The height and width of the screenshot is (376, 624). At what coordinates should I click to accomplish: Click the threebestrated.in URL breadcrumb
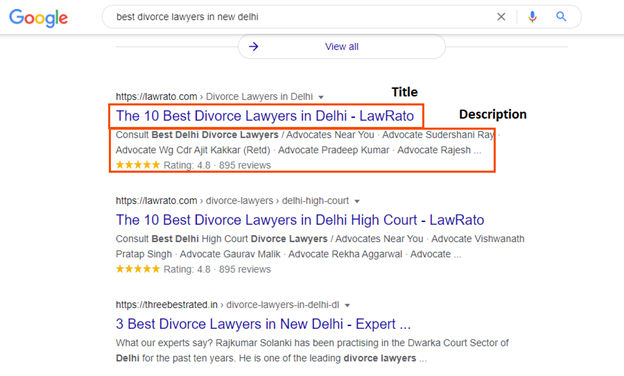tap(227, 305)
